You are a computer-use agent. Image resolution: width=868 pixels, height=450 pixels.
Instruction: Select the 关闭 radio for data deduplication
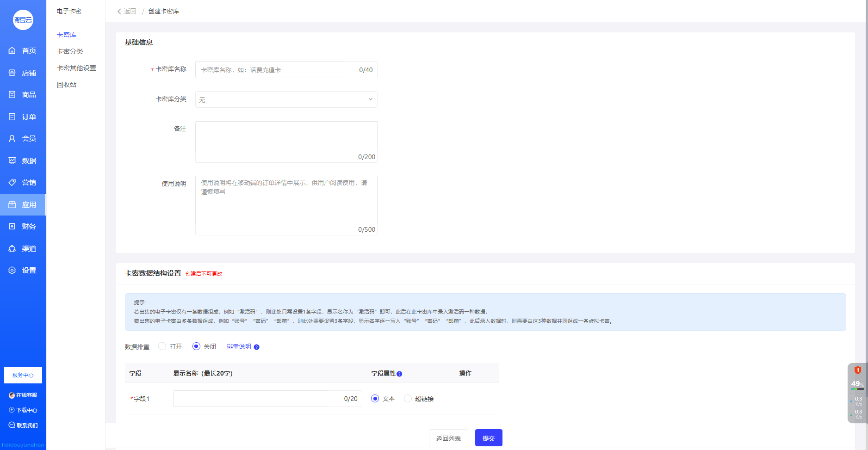196,346
